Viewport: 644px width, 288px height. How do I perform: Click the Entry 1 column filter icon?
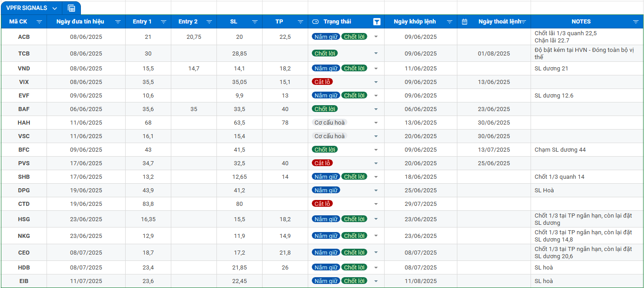pos(164,22)
